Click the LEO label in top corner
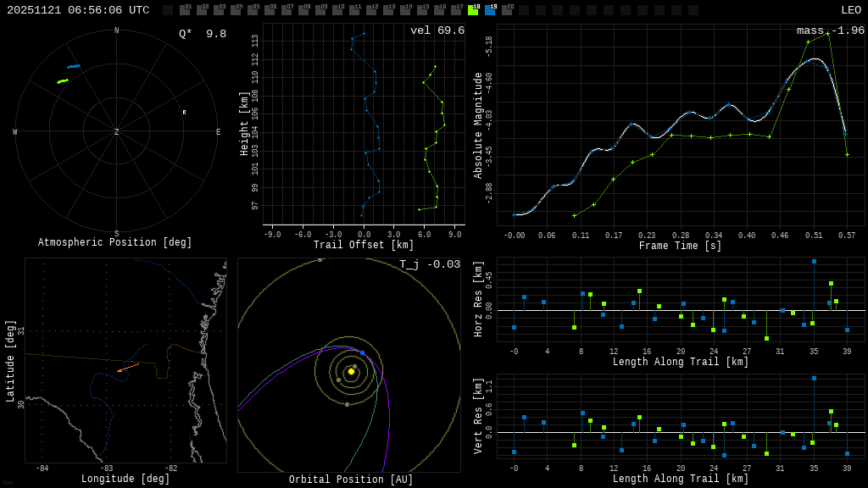The height and width of the screenshot is (488, 868). pos(851,10)
